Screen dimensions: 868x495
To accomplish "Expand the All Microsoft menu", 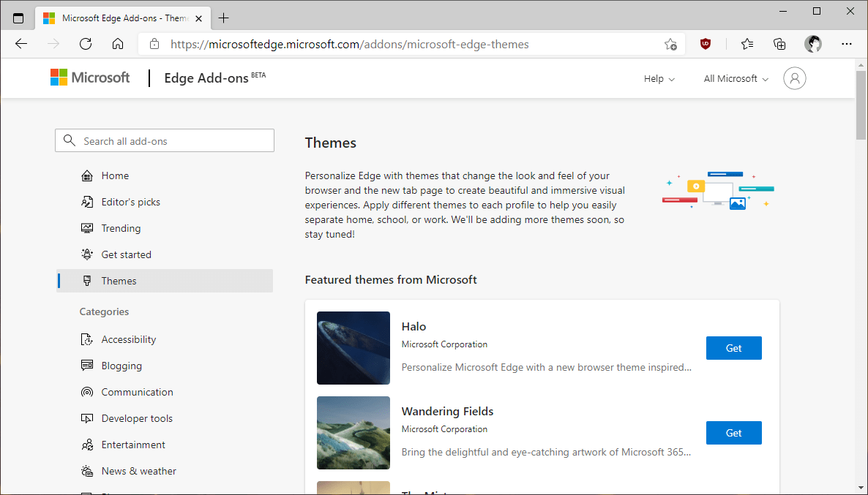I will 735,78.
